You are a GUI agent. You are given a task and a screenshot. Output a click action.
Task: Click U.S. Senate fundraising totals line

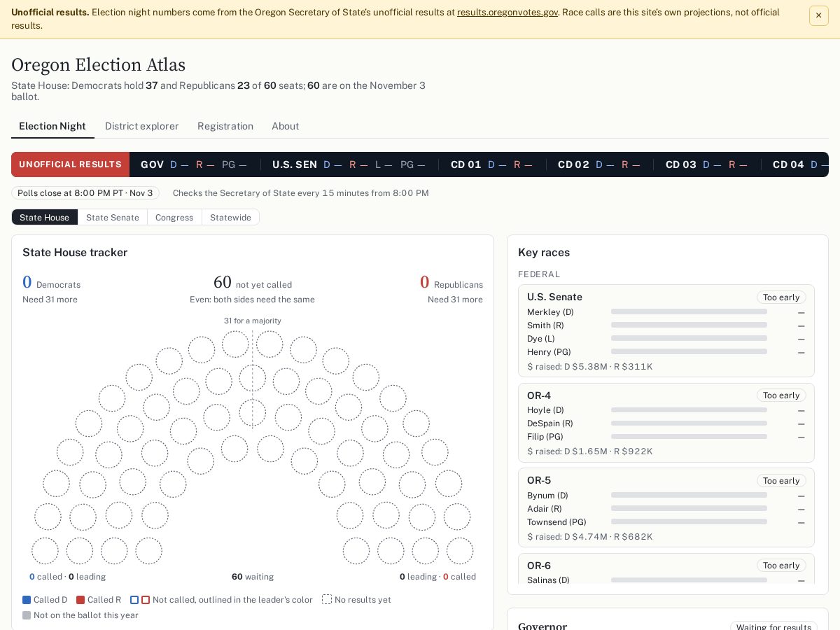[x=590, y=367]
